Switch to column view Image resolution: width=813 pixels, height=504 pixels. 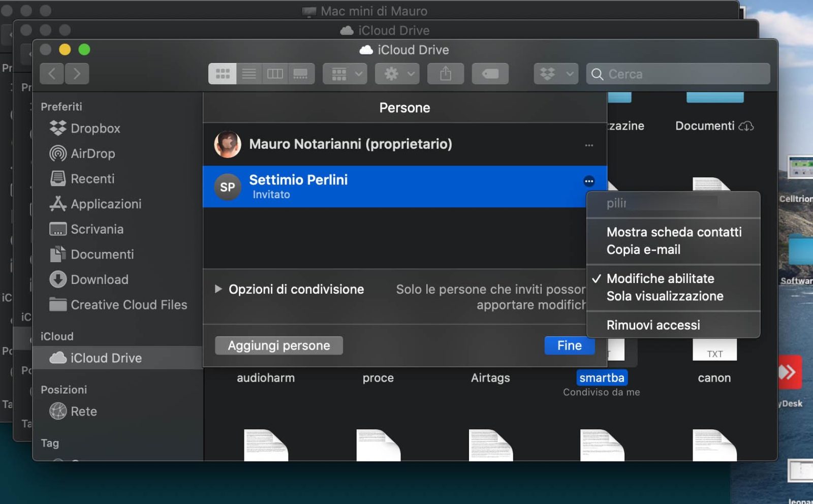tap(275, 73)
